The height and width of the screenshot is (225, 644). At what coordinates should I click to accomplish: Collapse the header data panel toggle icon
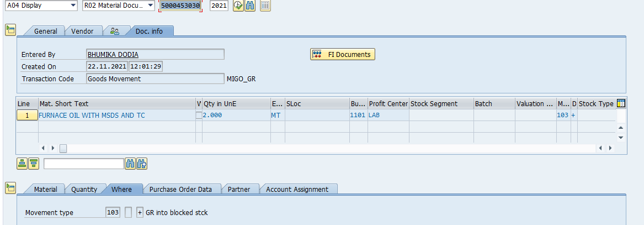click(10, 30)
